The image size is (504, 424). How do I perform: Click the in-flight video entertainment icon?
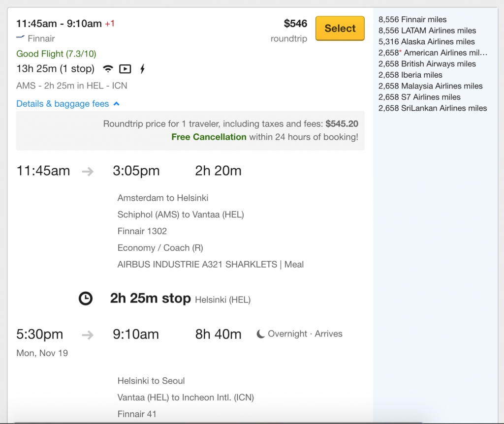[x=125, y=69]
